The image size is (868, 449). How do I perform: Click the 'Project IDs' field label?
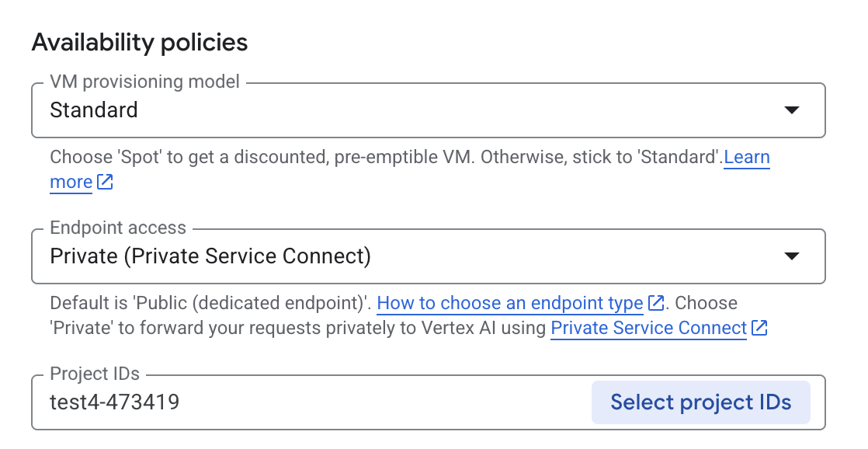pyautogui.click(x=95, y=374)
